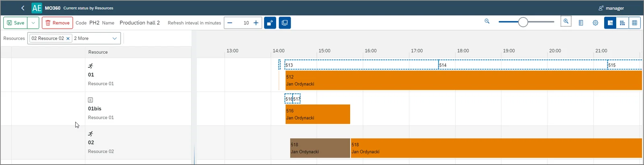Click the Production hall 2 name
644x165 pixels.
point(140,23)
